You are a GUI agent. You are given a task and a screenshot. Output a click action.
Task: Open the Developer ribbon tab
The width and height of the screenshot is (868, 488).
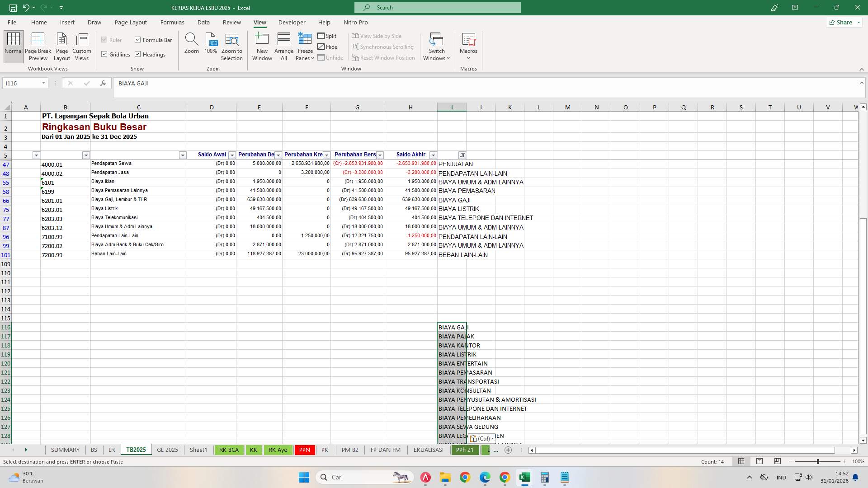point(292,22)
